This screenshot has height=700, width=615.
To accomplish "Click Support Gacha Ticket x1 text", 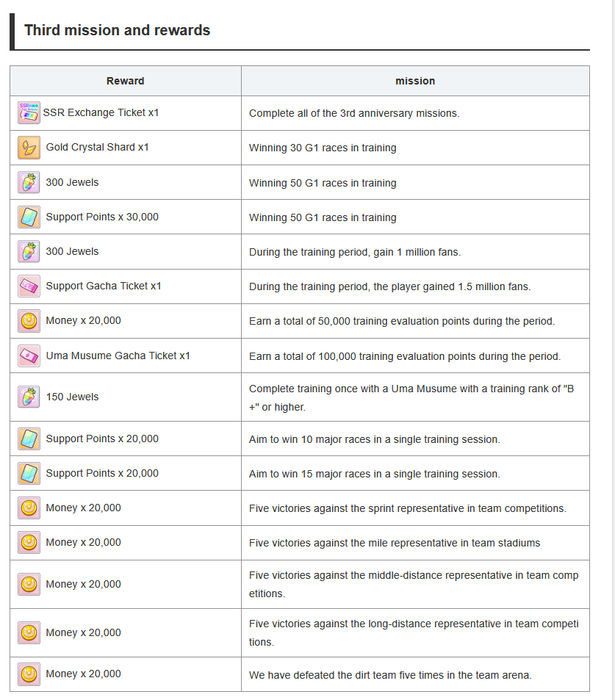I will tap(104, 286).
